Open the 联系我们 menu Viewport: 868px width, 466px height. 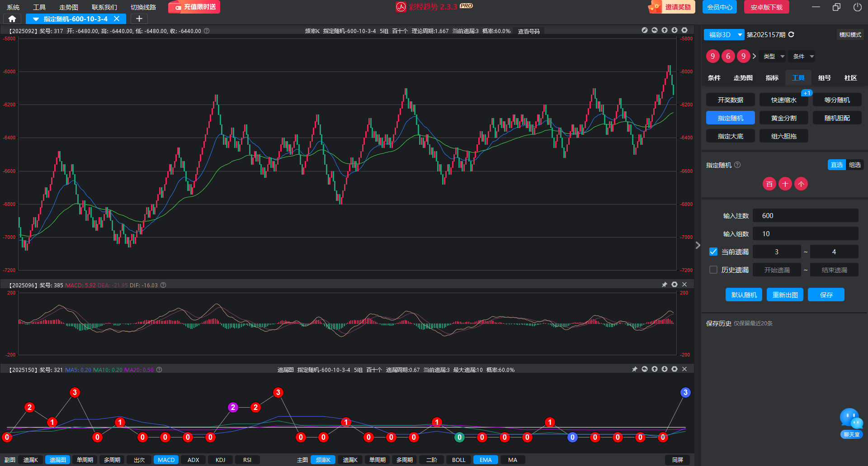(104, 7)
